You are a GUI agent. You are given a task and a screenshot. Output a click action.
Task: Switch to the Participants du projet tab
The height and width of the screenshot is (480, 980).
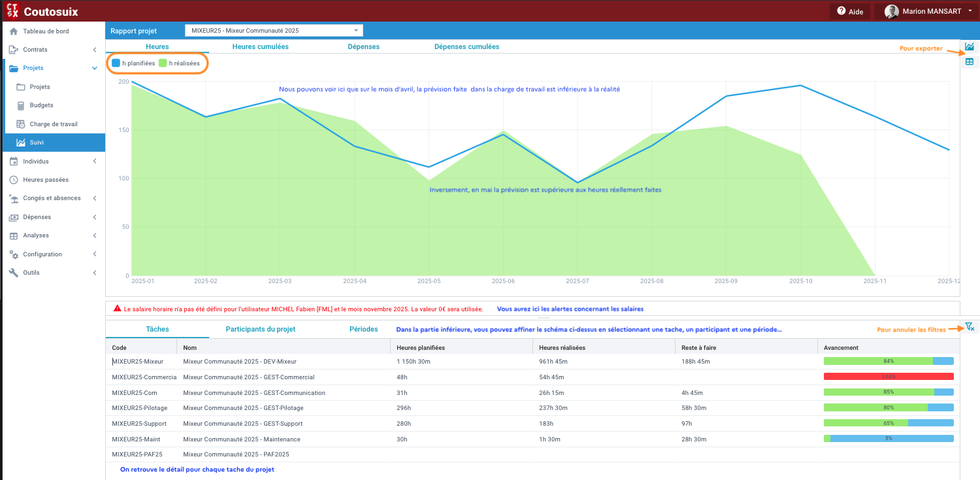point(260,329)
